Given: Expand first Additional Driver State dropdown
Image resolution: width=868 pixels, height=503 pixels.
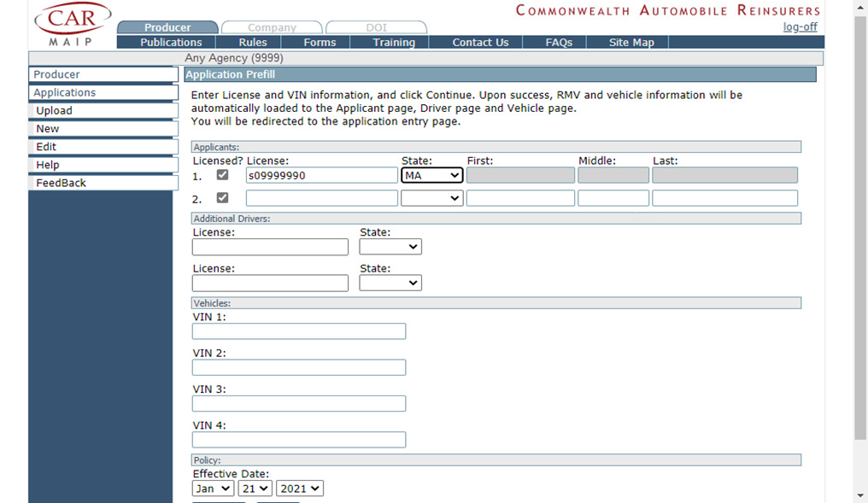Looking at the screenshot, I should tap(390, 247).
